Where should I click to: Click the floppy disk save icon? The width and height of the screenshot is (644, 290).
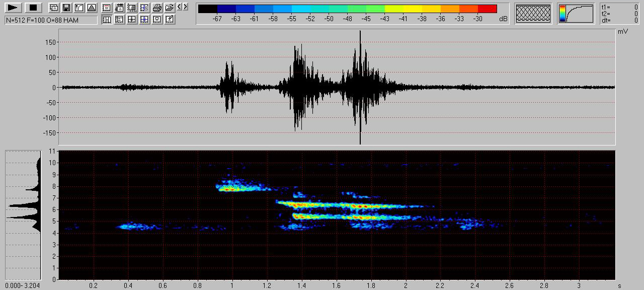pyautogui.click(x=66, y=8)
